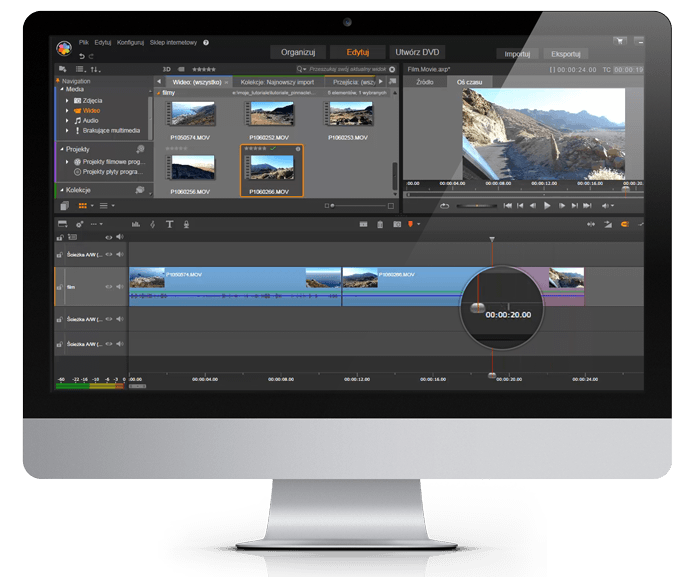Click the Pinnacle Studio logo icon

[65, 46]
